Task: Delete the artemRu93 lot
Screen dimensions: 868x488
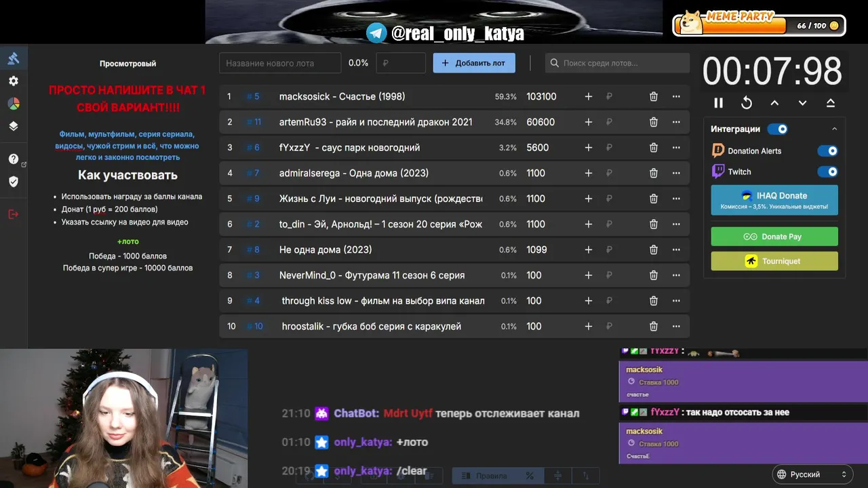Action: [x=654, y=122]
